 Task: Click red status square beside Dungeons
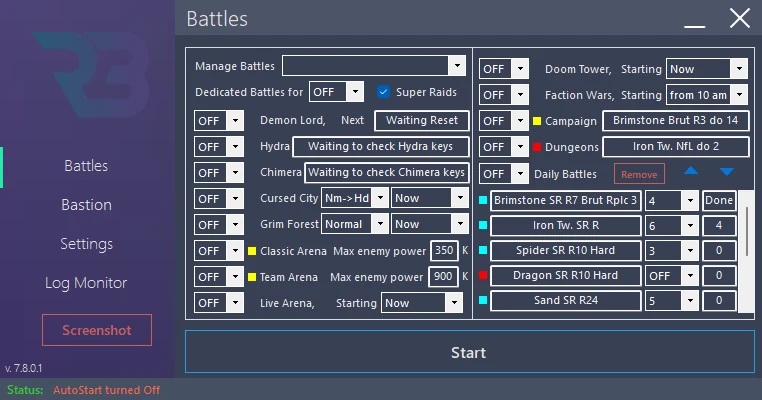[537, 147]
